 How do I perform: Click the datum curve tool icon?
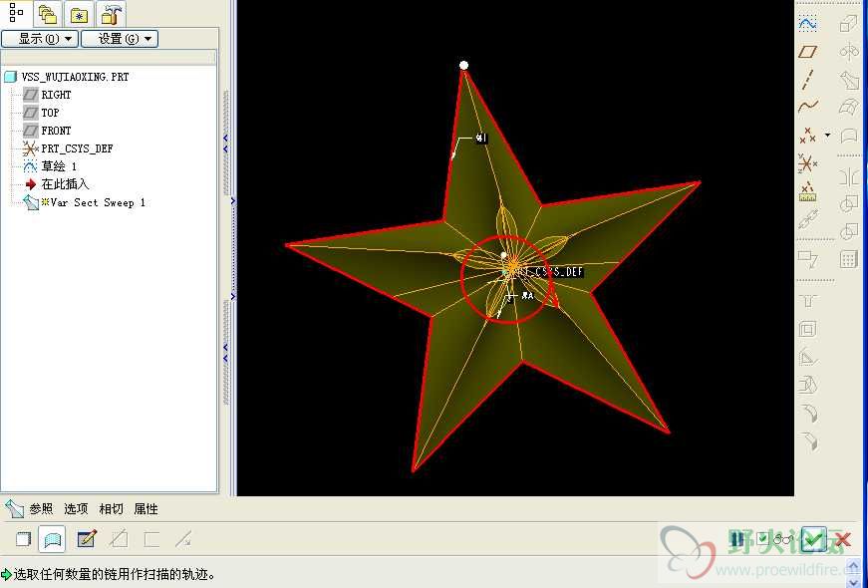click(x=807, y=106)
